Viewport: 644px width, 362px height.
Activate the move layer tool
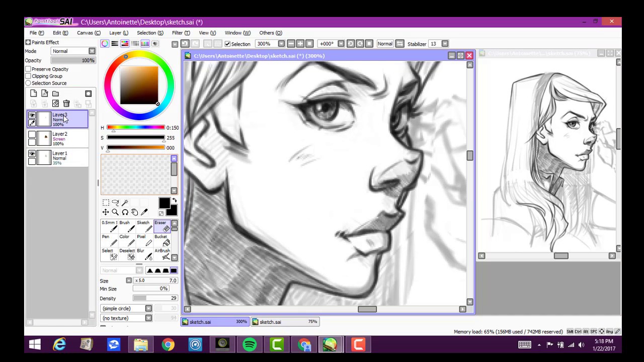(x=106, y=212)
